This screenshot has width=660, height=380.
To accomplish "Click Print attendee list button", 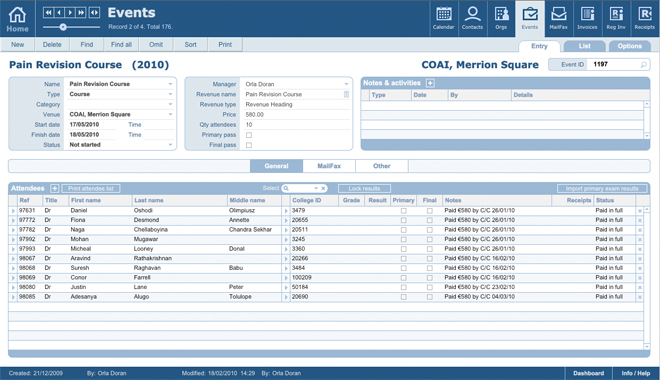I will [91, 189].
